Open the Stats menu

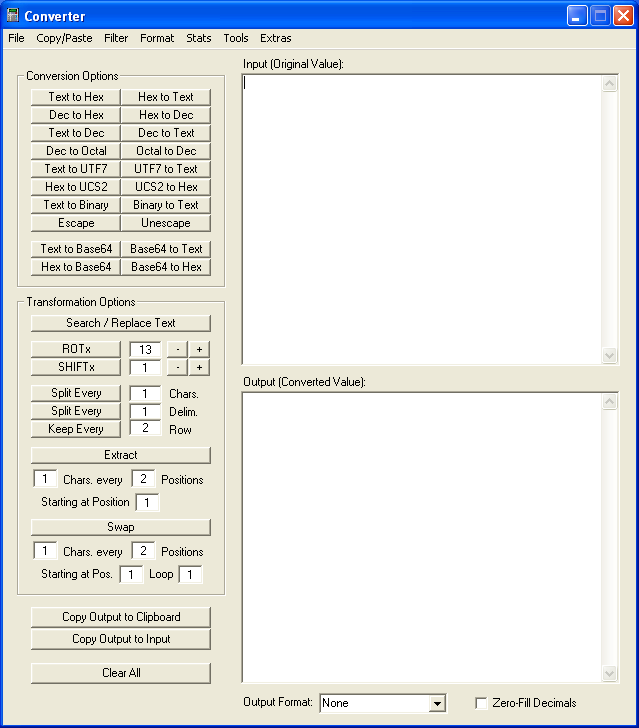point(199,38)
